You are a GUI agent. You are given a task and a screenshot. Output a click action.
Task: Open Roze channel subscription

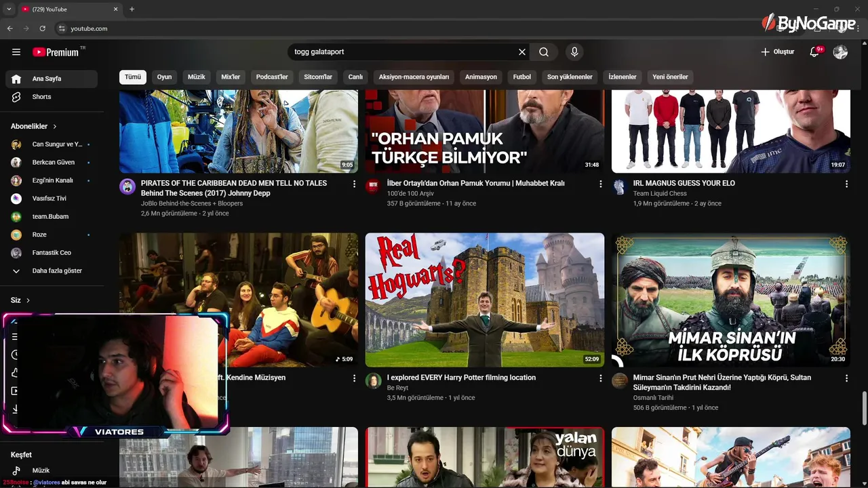[x=52, y=235]
